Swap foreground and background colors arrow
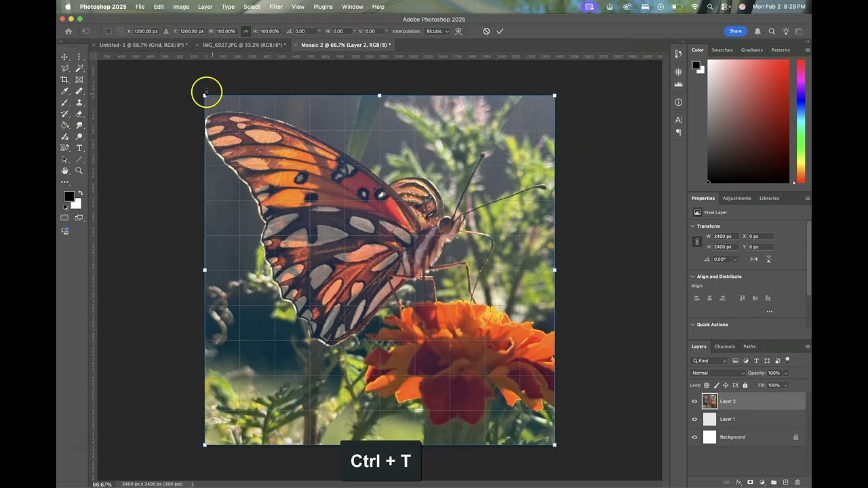Screen dimensions: 868x488 tap(79, 193)
